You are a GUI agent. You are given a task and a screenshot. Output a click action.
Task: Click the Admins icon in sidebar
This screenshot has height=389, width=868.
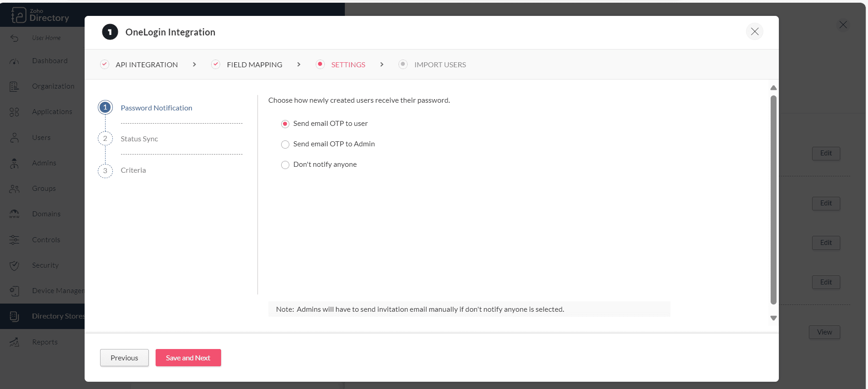[x=15, y=164]
